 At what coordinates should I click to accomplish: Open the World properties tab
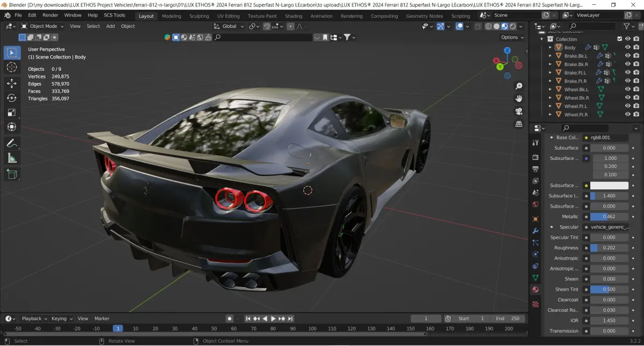click(x=535, y=204)
